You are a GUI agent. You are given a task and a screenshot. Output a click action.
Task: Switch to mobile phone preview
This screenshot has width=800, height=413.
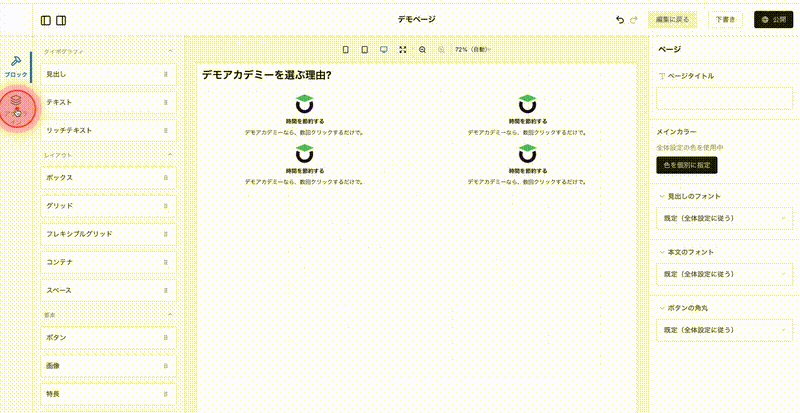(345, 50)
